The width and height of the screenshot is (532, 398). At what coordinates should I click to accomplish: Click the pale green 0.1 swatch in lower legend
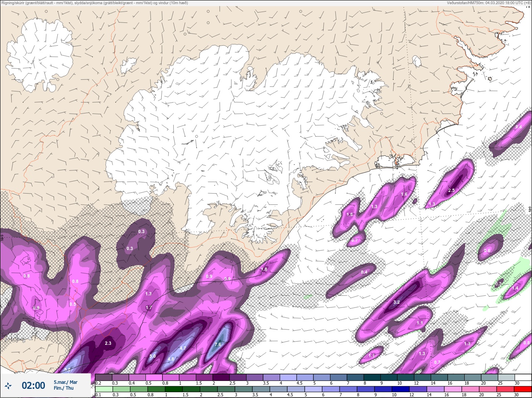coord(103,390)
